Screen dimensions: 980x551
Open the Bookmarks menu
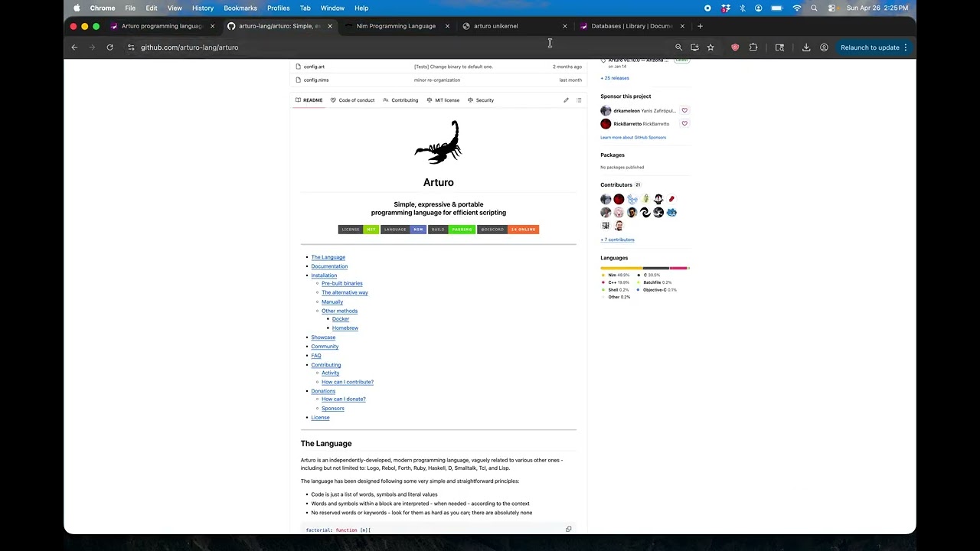point(240,8)
